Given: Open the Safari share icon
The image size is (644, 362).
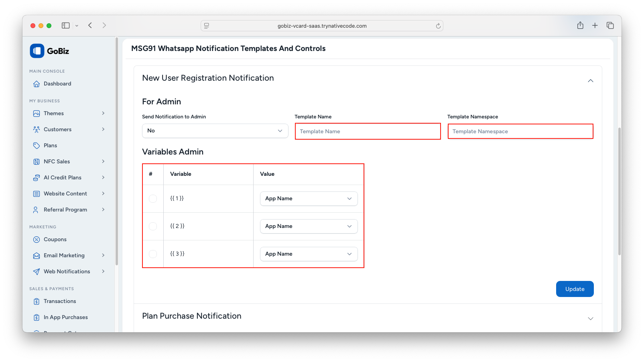Looking at the screenshot, I should (x=580, y=25).
